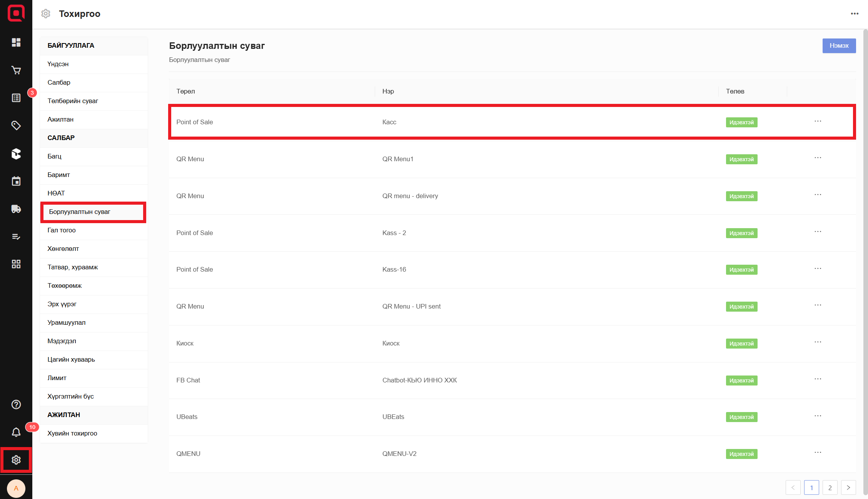Select Гал тогоо in settings menu

click(x=62, y=230)
